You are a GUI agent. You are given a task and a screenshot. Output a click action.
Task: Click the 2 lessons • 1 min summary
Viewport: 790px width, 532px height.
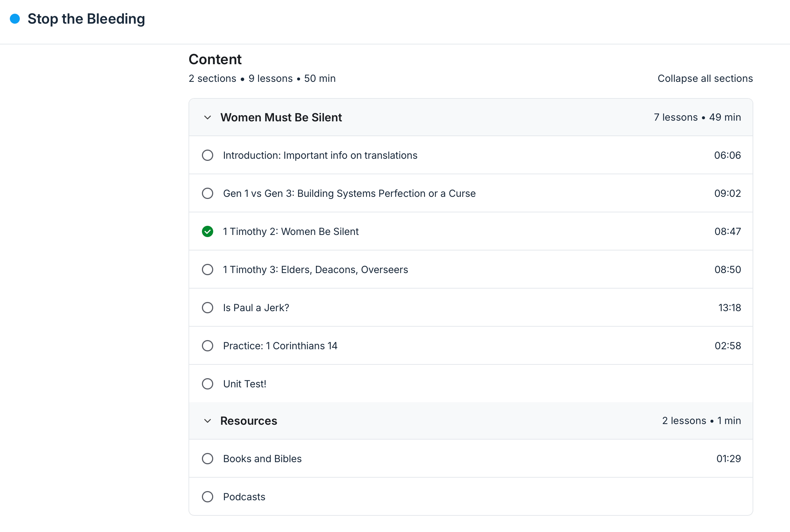click(x=701, y=421)
